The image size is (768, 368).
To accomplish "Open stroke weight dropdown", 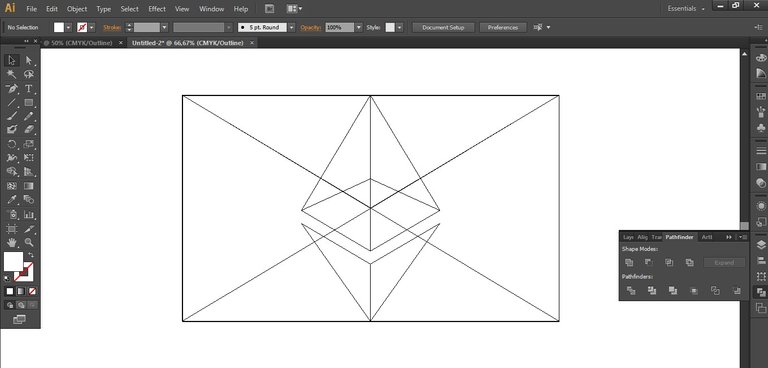I will (x=164, y=27).
